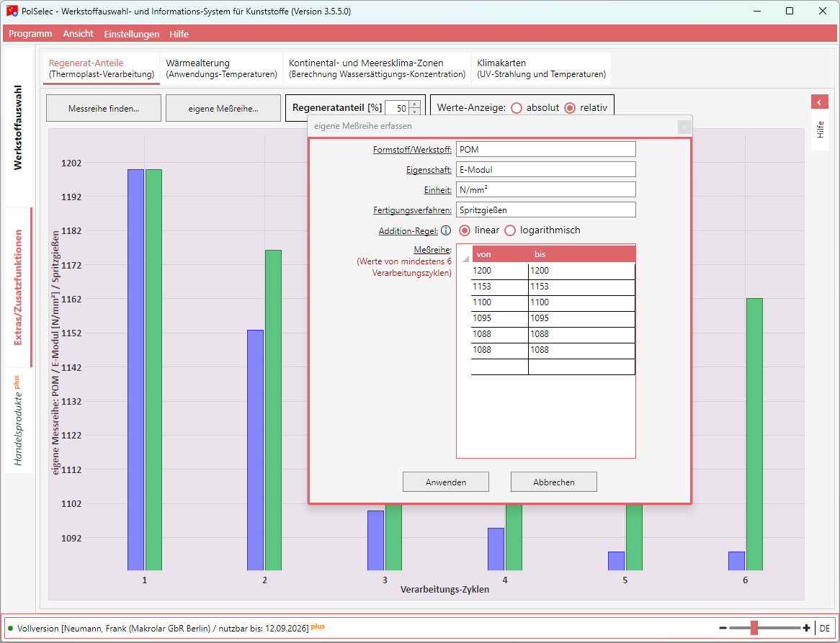The height and width of the screenshot is (643, 840).
Task: Choose logarithmisch Addition-Regel
Action: 510,230
